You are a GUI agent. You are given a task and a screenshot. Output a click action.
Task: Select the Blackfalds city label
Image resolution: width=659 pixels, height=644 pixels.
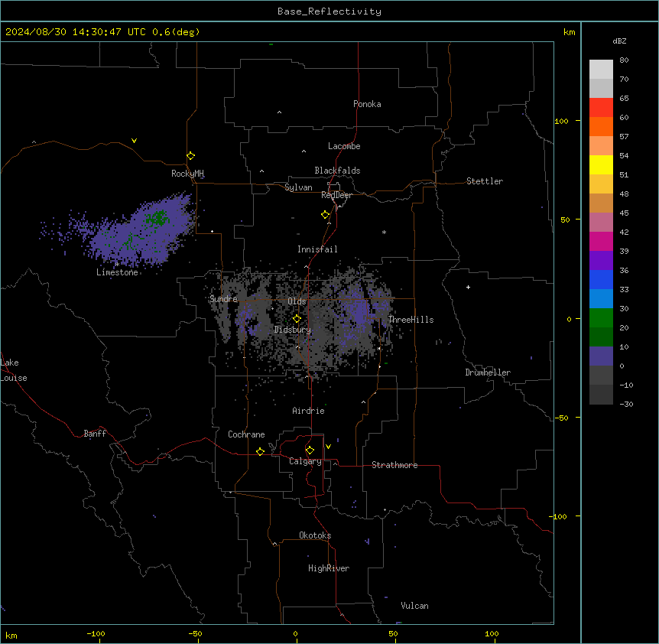coord(337,171)
